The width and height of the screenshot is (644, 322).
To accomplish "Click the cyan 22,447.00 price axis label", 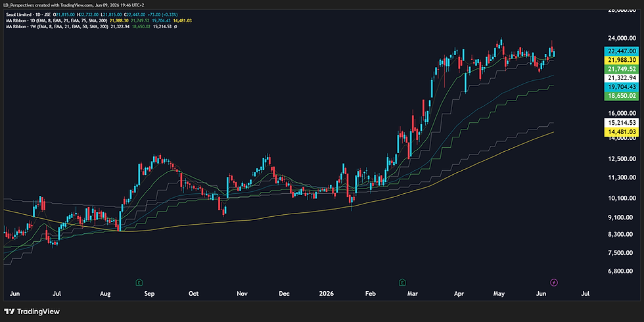I will point(622,51).
